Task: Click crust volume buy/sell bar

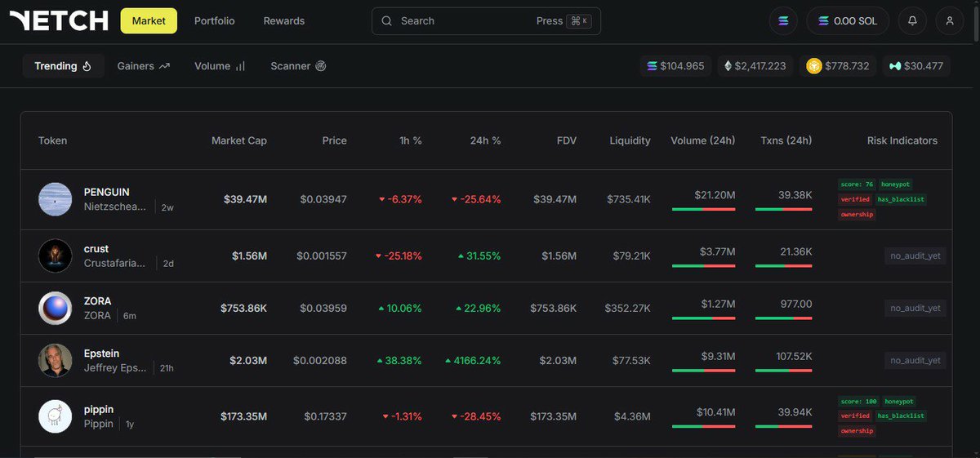Action: (703, 265)
